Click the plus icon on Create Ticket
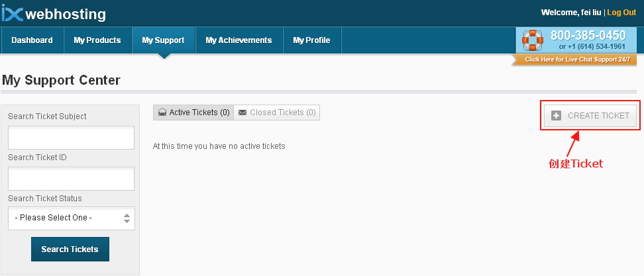 [x=556, y=116]
